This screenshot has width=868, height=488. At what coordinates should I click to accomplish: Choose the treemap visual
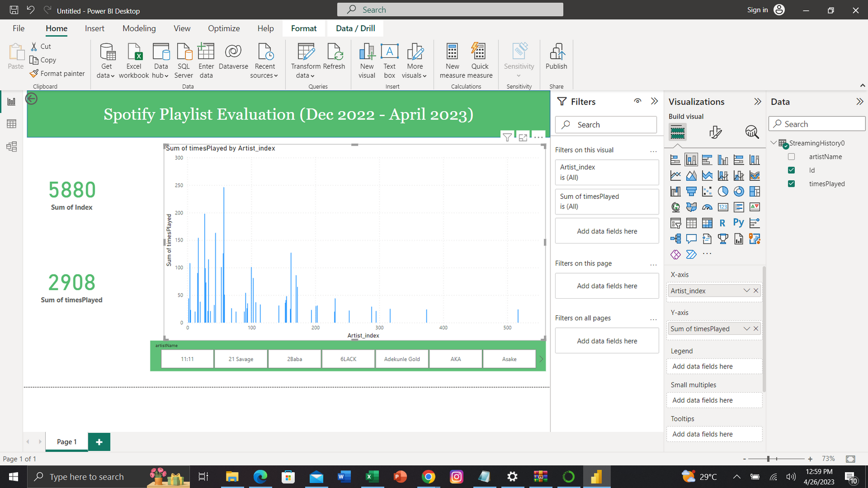754,191
